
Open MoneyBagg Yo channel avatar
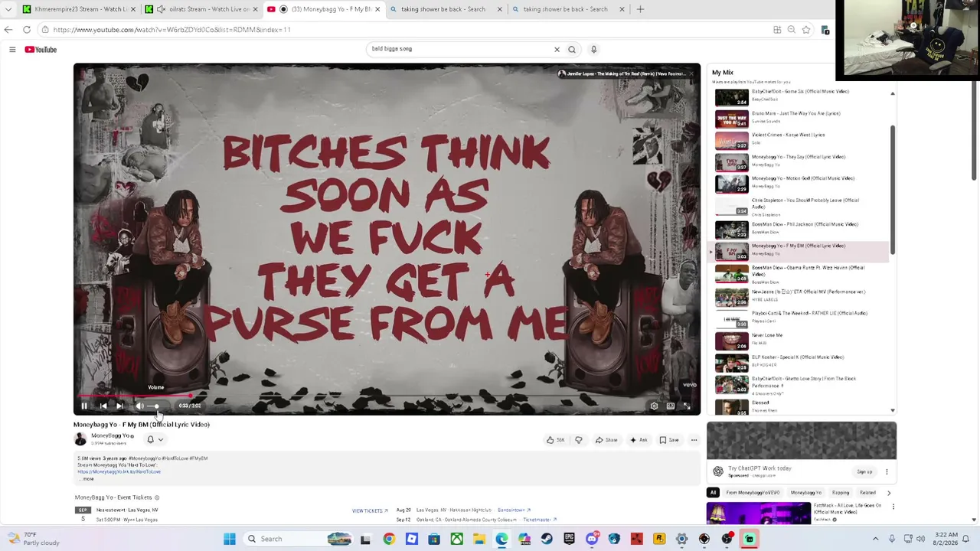tap(80, 439)
